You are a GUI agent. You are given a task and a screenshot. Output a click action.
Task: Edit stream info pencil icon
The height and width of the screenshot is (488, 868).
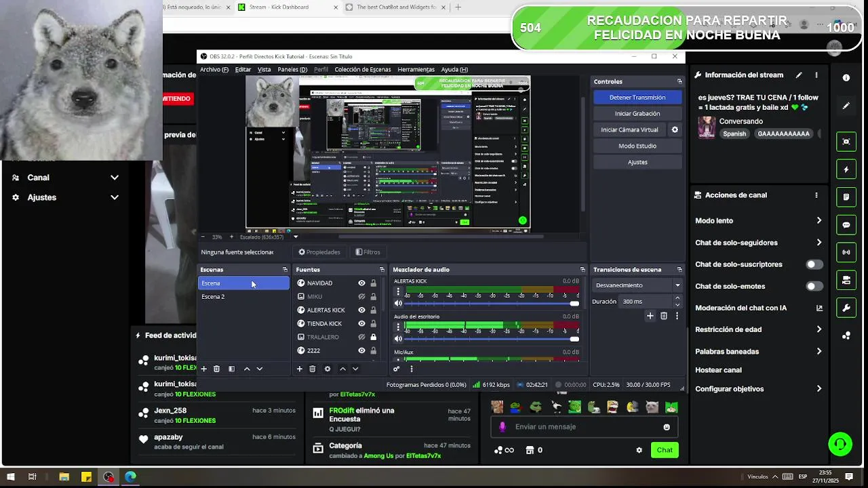pyautogui.click(x=799, y=75)
